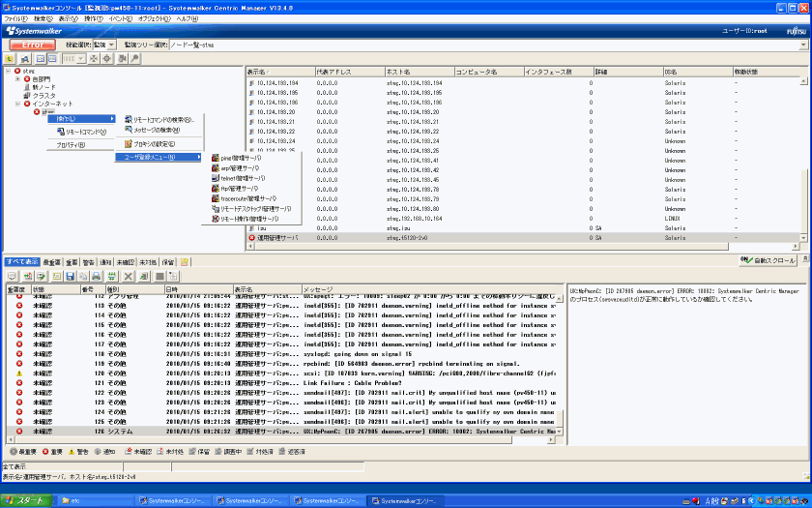The image size is (812, 508).
Task: Click the node list vertical scrollbar down arrow
Action: (x=803, y=238)
